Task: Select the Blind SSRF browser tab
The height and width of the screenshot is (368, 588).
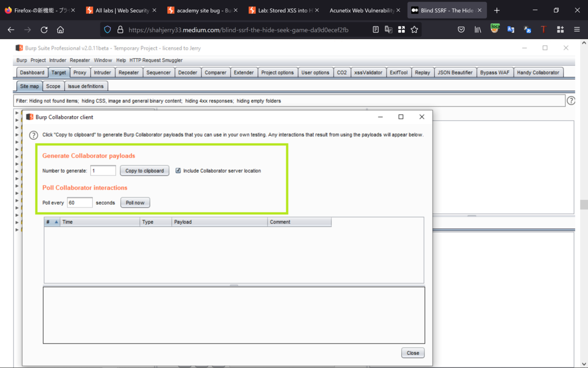Action: [x=446, y=10]
